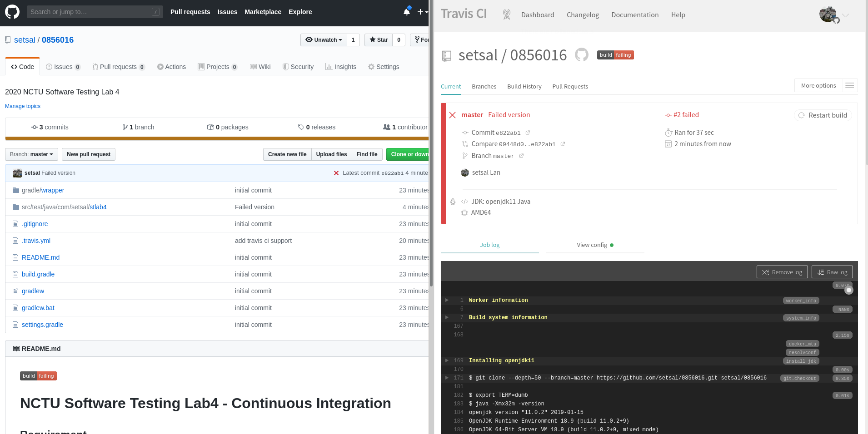Expand the git clone log fold
Screen dimensions: 868x434
click(447, 378)
